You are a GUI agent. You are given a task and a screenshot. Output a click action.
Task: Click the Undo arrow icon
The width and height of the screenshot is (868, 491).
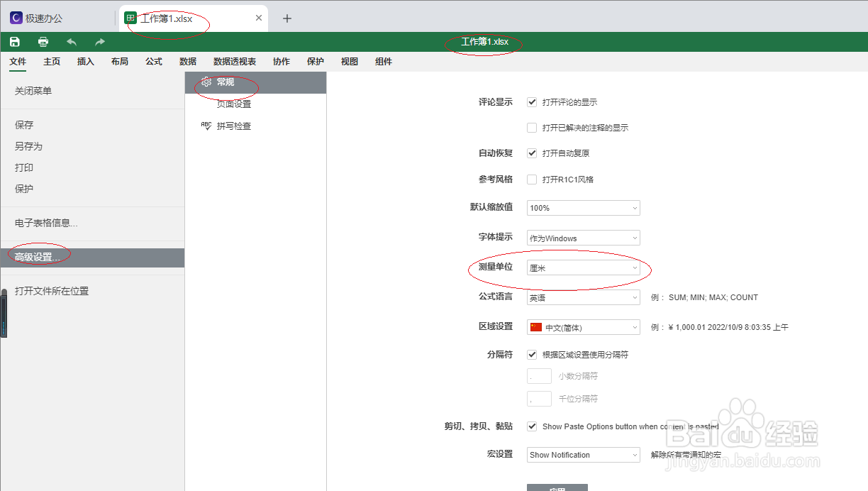(x=70, y=41)
